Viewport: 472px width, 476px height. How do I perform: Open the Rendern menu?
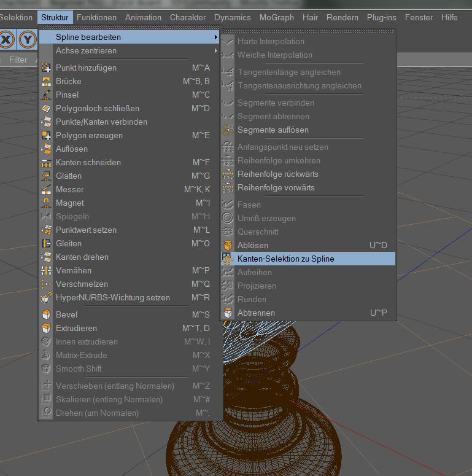tap(342, 17)
